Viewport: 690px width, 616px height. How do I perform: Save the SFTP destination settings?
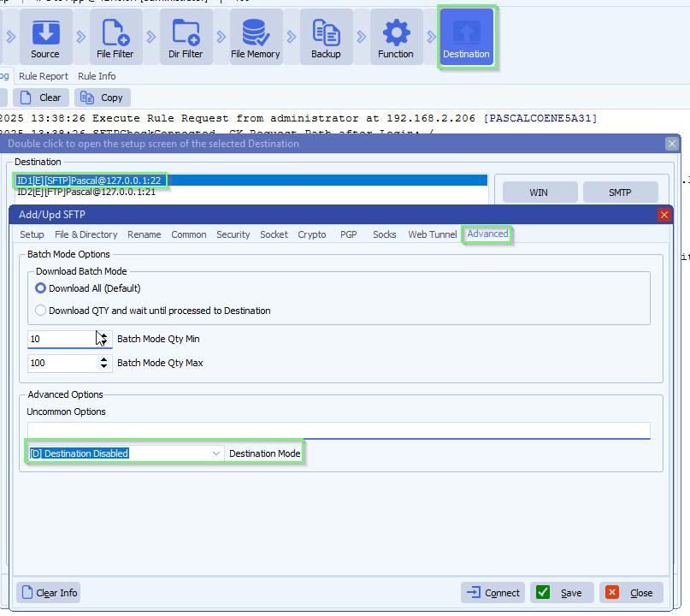[x=562, y=593]
